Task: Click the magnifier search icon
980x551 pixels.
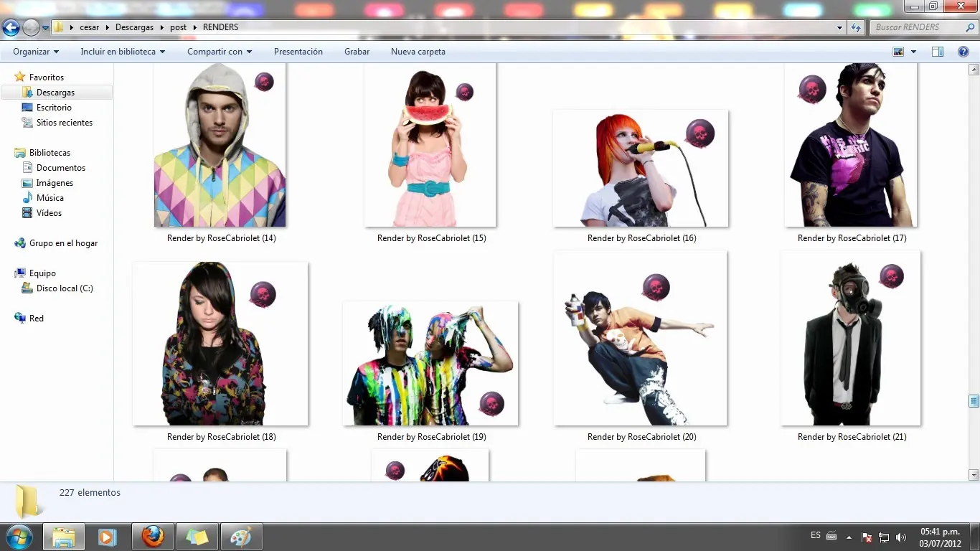Action: pos(969,27)
